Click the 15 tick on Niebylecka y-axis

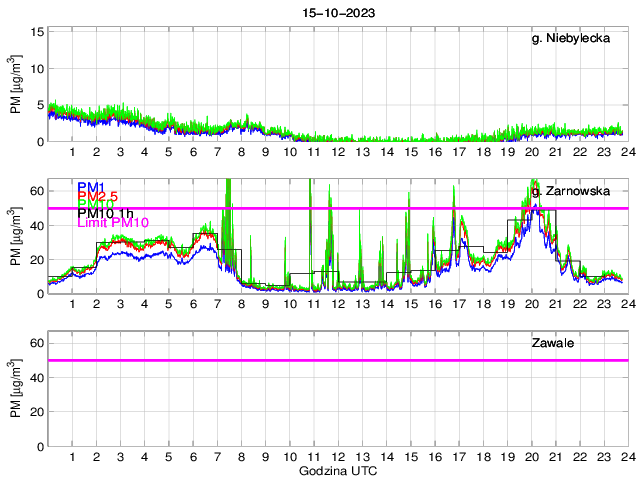pyautogui.click(x=37, y=32)
